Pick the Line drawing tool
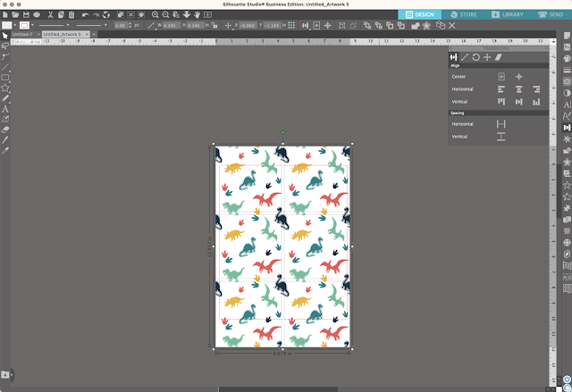572x392 pixels. click(x=4, y=67)
